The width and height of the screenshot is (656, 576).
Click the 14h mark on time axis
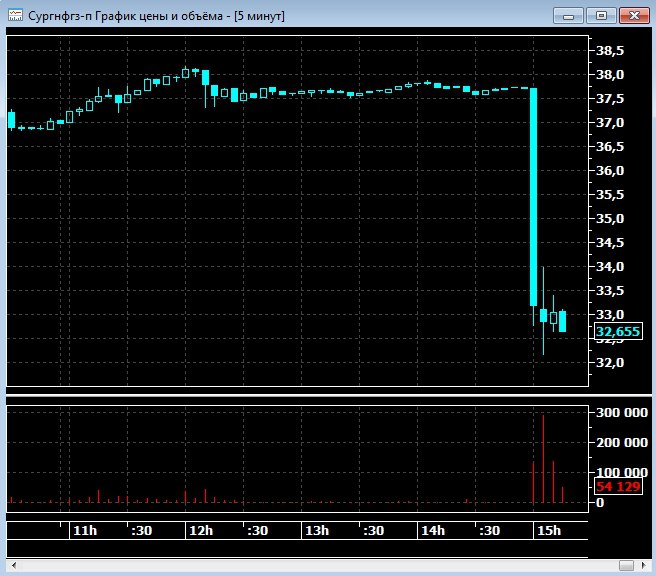pos(432,530)
